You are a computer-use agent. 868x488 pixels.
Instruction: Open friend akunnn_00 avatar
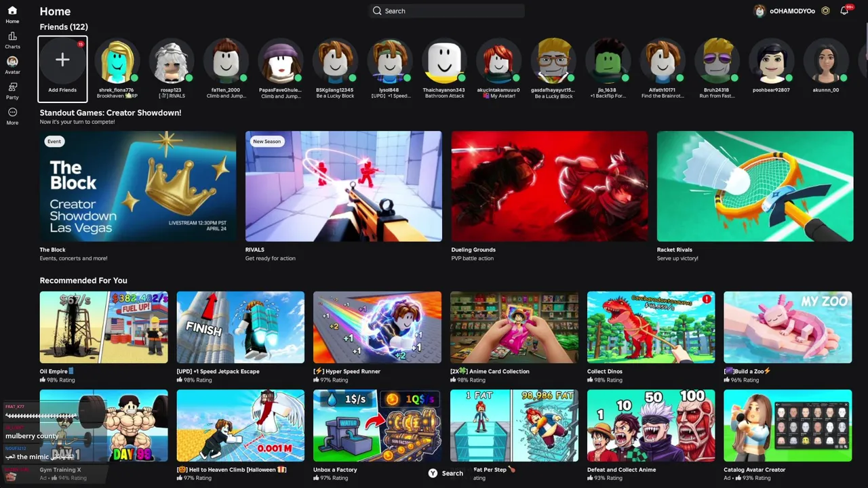(x=826, y=60)
